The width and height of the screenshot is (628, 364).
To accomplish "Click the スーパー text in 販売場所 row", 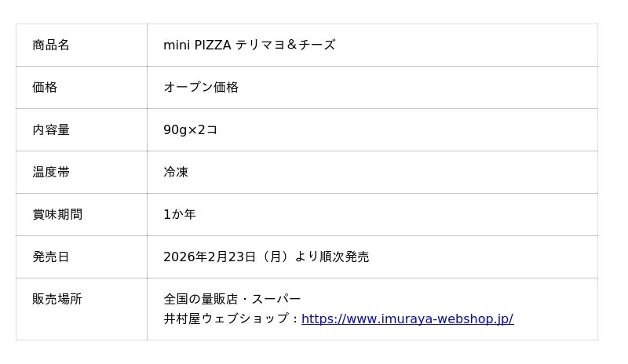I will pos(276,300).
